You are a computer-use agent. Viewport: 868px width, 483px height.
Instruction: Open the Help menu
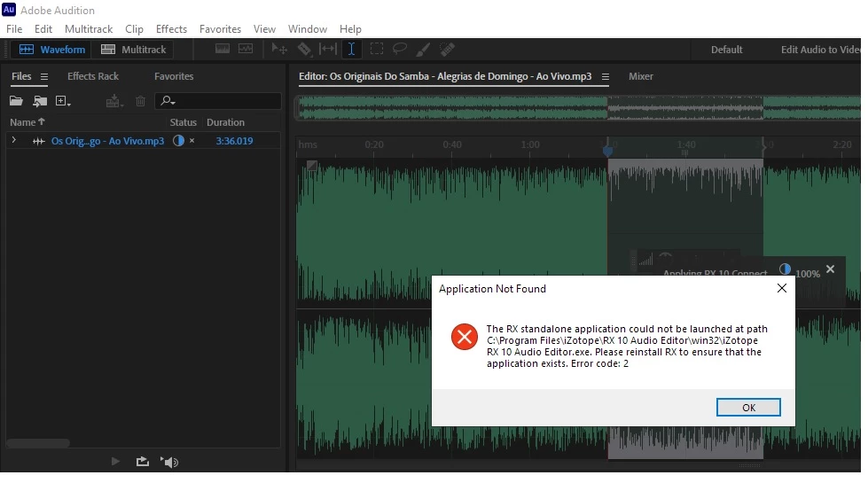click(x=350, y=28)
